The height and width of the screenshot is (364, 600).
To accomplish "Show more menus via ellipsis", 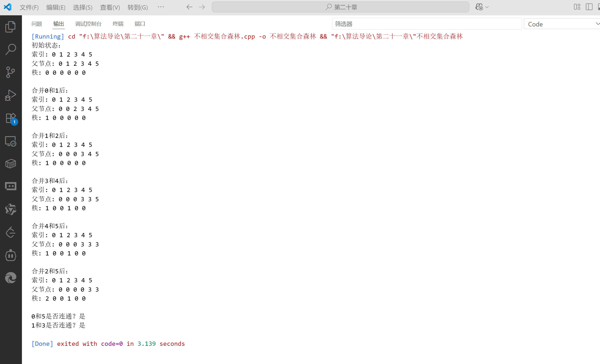I will coord(161,7).
